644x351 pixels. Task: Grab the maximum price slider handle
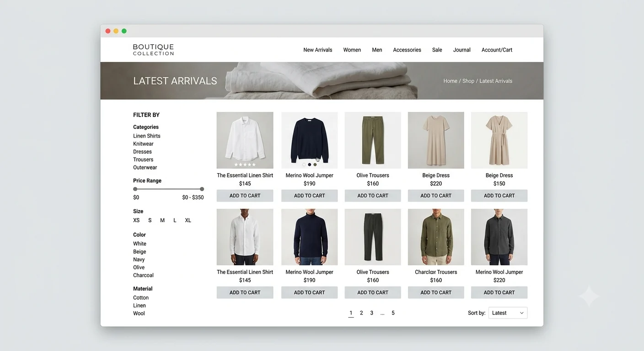202,189
